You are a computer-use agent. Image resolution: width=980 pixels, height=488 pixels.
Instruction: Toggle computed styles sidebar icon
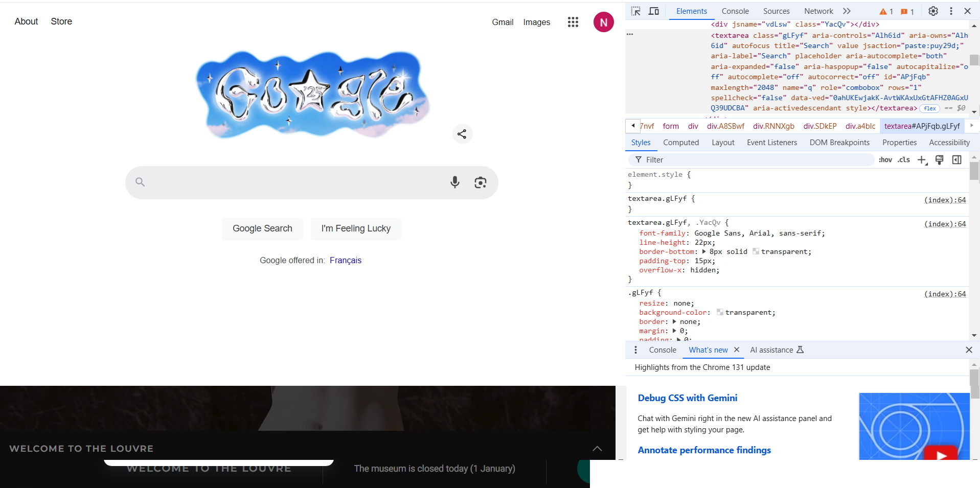tap(957, 160)
